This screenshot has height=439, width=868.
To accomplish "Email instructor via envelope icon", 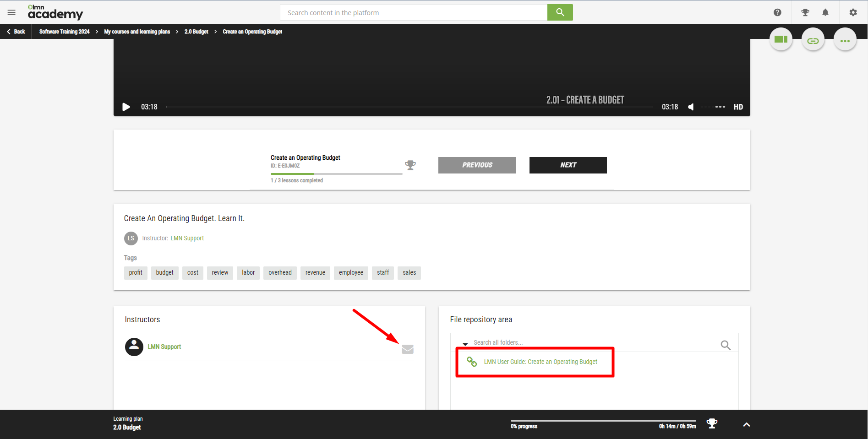I will pos(407,349).
